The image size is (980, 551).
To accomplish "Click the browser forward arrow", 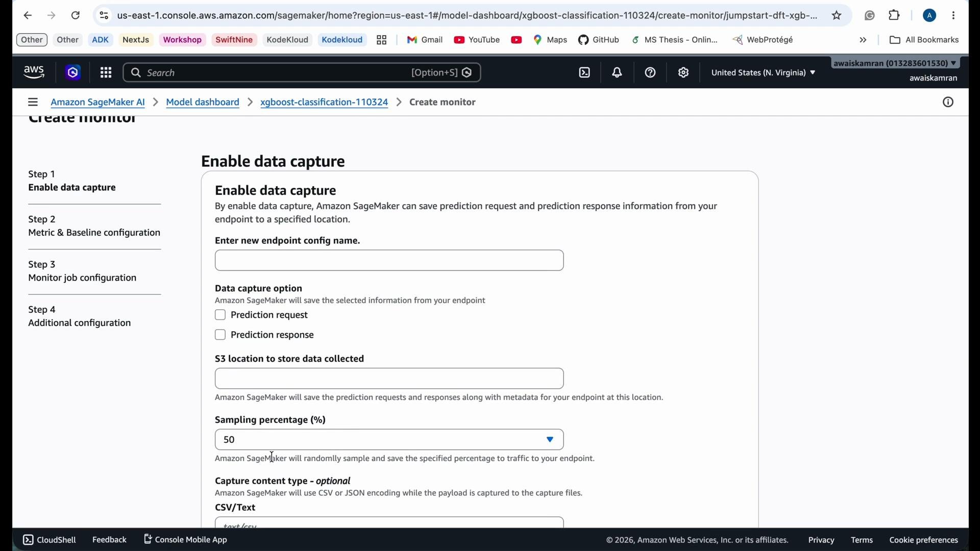I will [52, 16].
